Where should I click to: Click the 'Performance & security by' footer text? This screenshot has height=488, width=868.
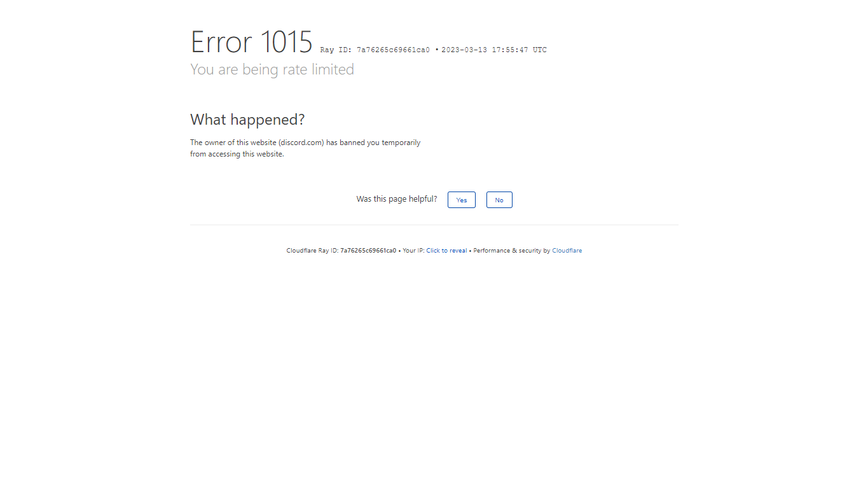pos(511,251)
